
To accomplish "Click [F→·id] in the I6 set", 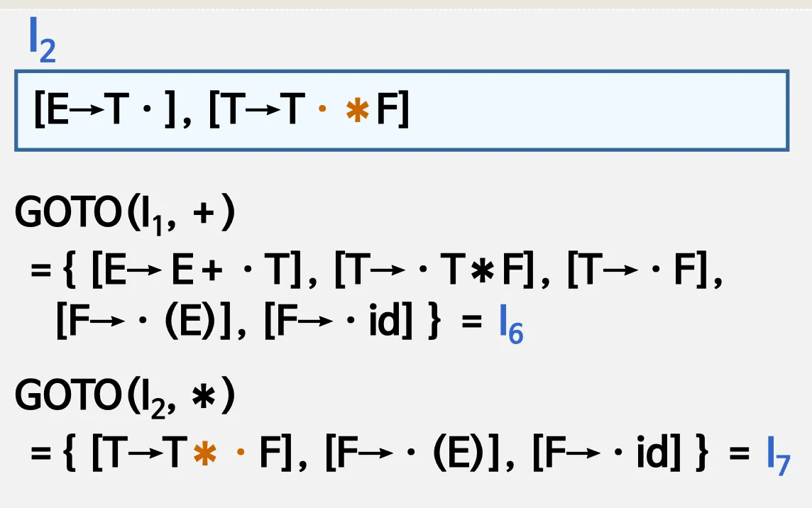I will tap(339, 321).
